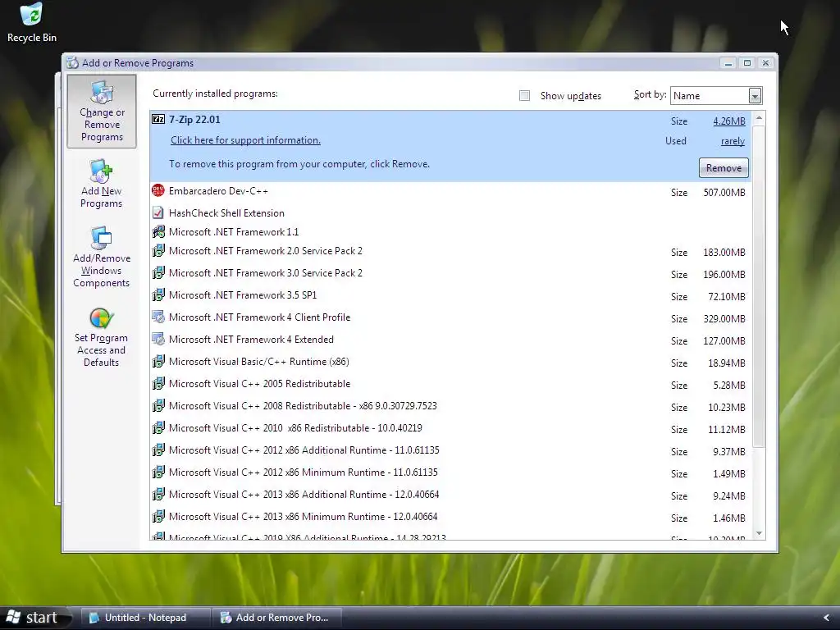Enable the Show updates checkbox
840x630 pixels.
click(x=524, y=95)
